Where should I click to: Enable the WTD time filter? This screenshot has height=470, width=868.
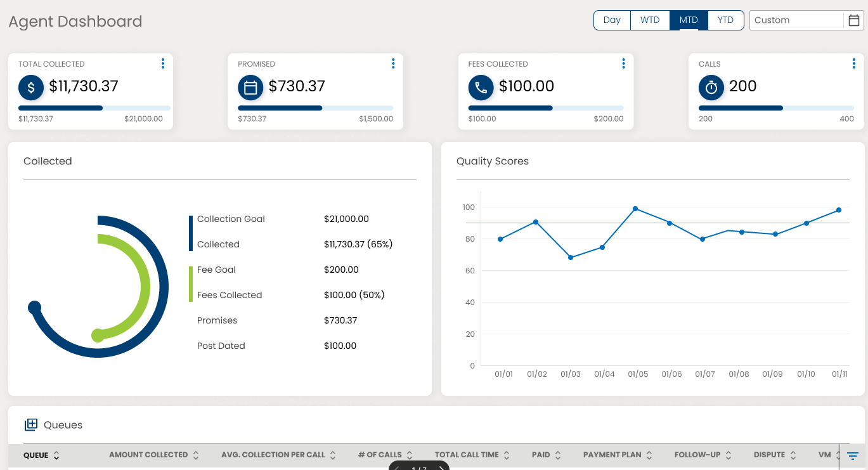pyautogui.click(x=650, y=20)
